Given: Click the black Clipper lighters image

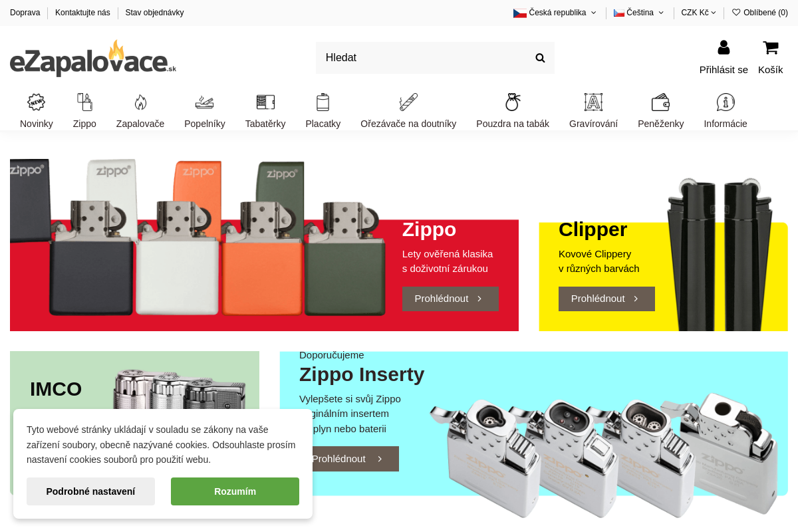Looking at the screenshot, I should 720,254.
